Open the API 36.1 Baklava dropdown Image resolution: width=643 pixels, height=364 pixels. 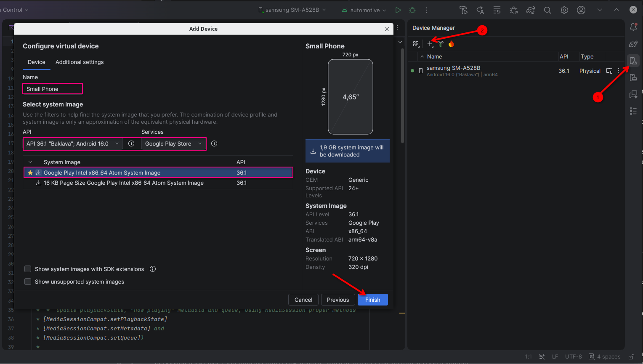click(x=73, y=143)
